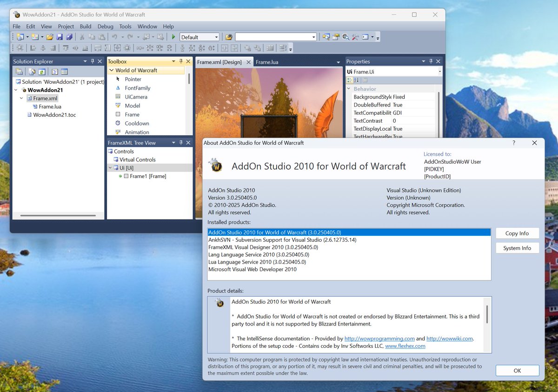This screenshot has height=392, width=558.
Task: Collapse the Ui [Ui] node in FrameXML Tree View
Action: tap(110, 168)
